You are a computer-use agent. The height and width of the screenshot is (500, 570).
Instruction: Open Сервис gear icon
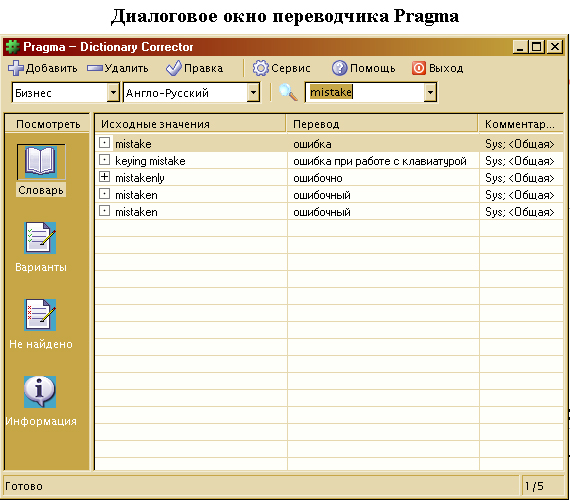(261, 68)
